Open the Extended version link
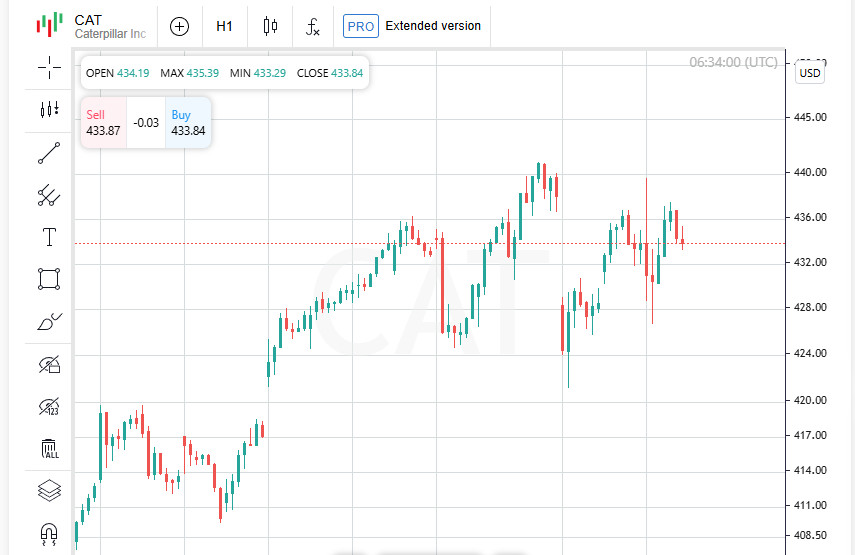The width and height of the screenshot is (855, 555). pyautogui.click(x=433, y=26)
